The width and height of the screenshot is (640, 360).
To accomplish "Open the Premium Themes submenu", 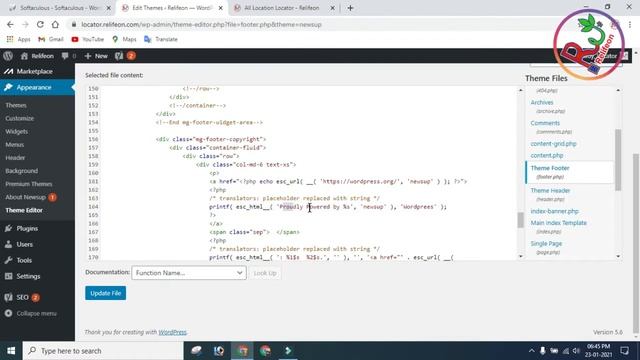I will coord(29,184).
